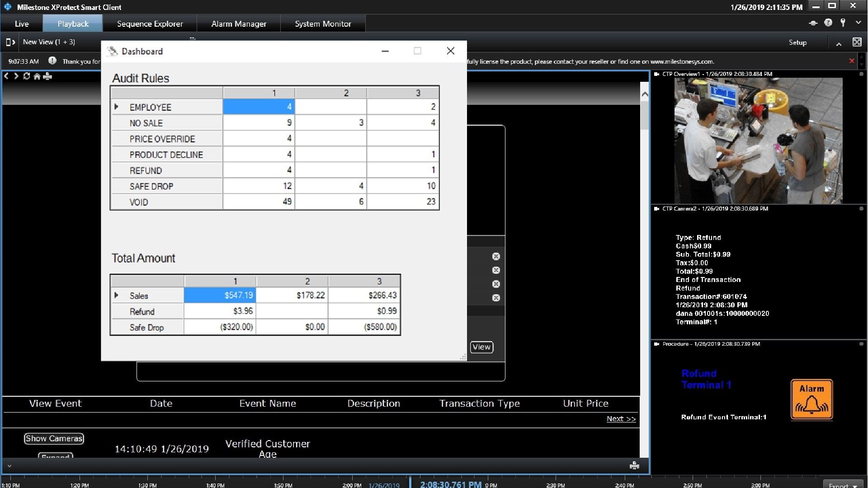This screenshot has height=488, width=868.
Task: Click the timeline at 2:30 PM
Action: 556,485
